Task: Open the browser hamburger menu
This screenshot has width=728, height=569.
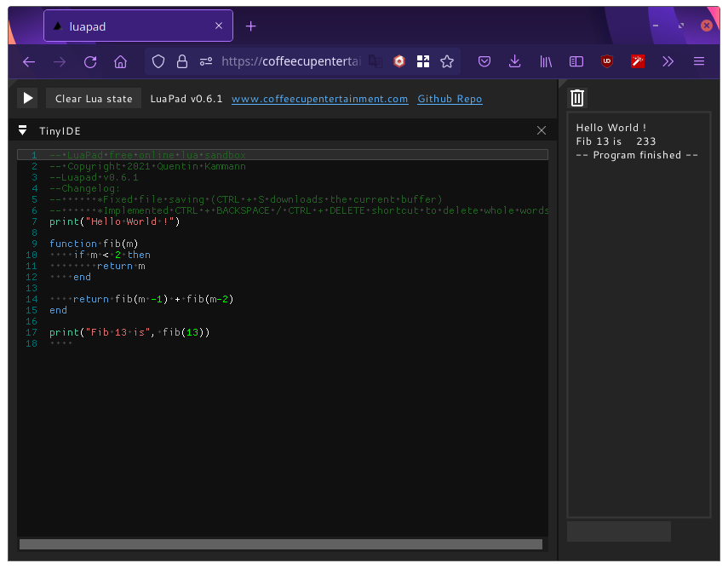Action: [699, 61]
